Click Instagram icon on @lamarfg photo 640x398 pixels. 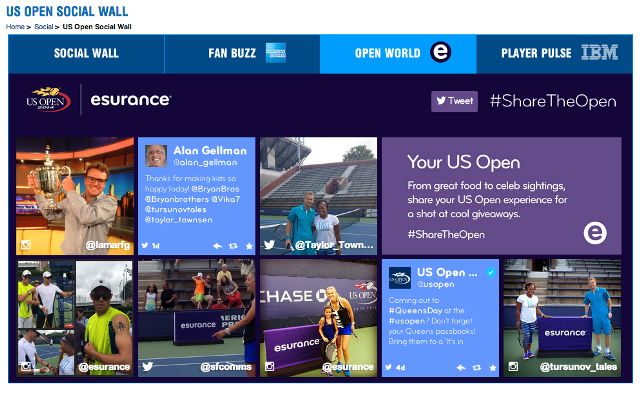(x=26, y=245)
